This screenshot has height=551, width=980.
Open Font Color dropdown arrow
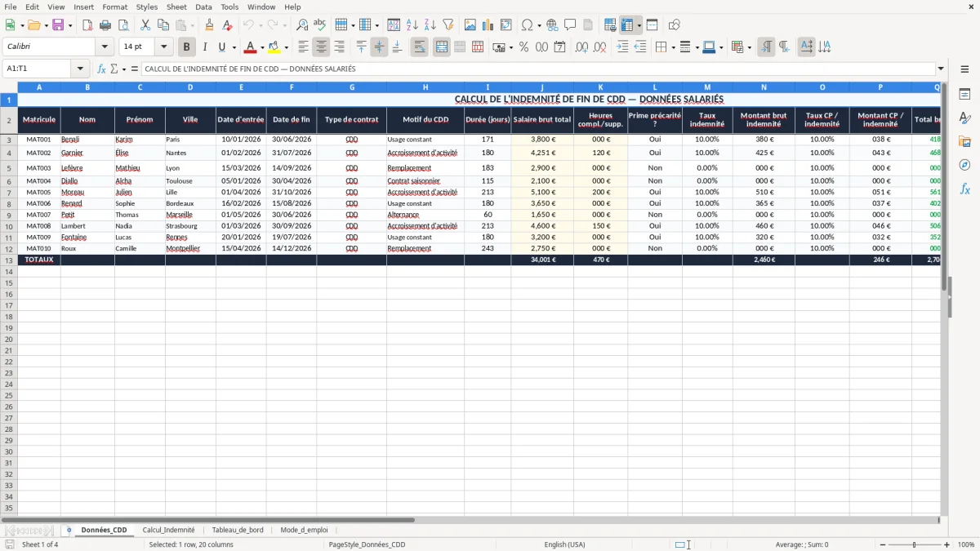pyautogui.click(x=262, y=47)
